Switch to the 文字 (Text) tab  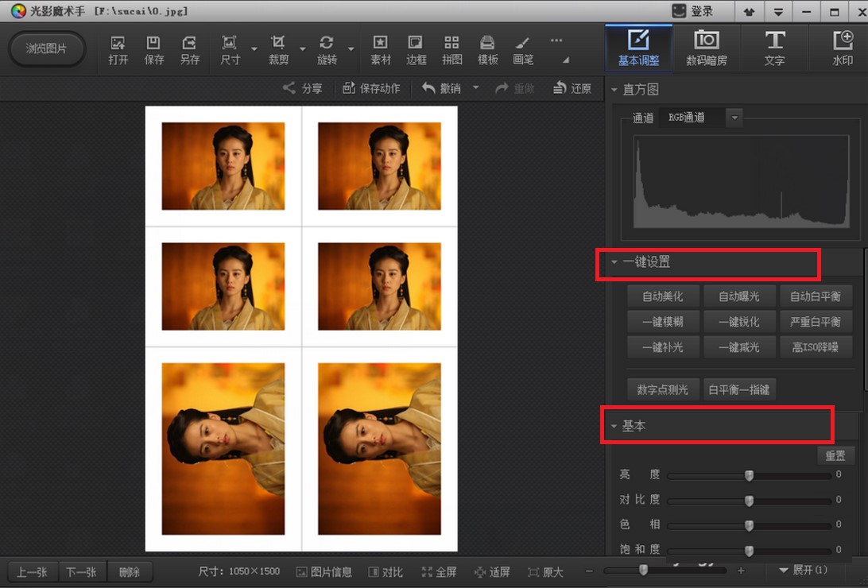point(774,48)
